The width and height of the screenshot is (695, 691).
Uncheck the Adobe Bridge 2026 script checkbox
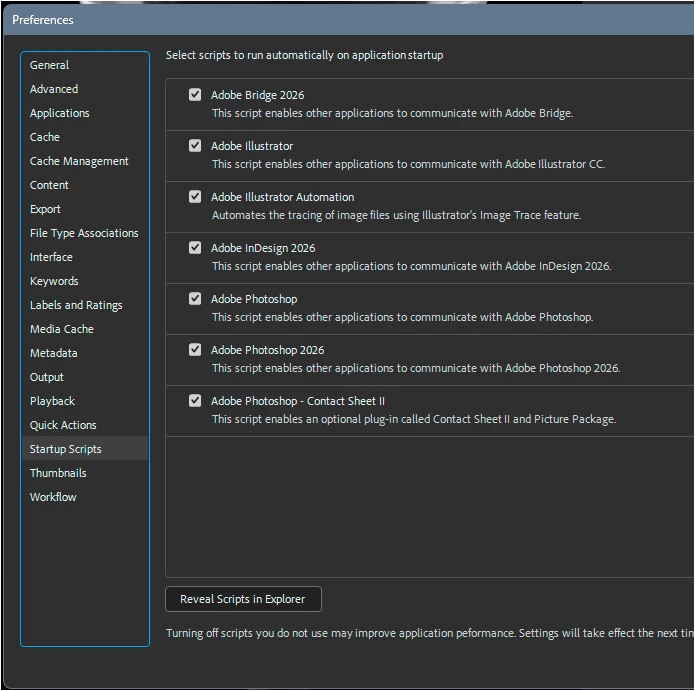point(195,95)
